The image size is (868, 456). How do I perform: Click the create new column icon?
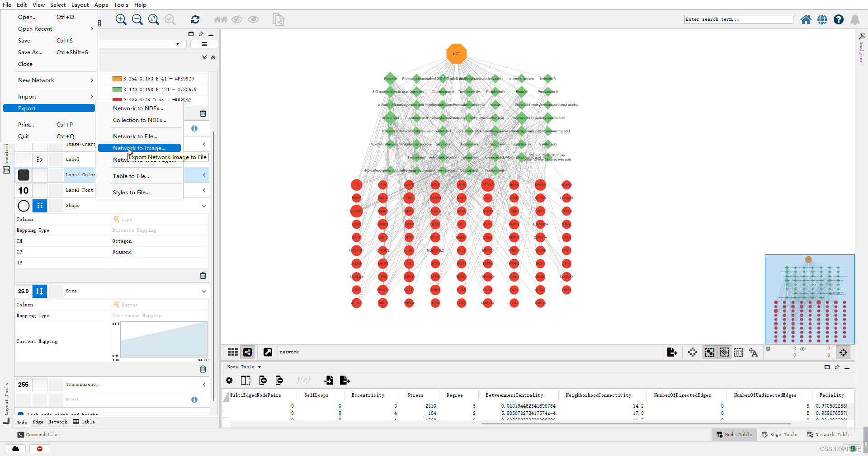[x=263, y=381]
